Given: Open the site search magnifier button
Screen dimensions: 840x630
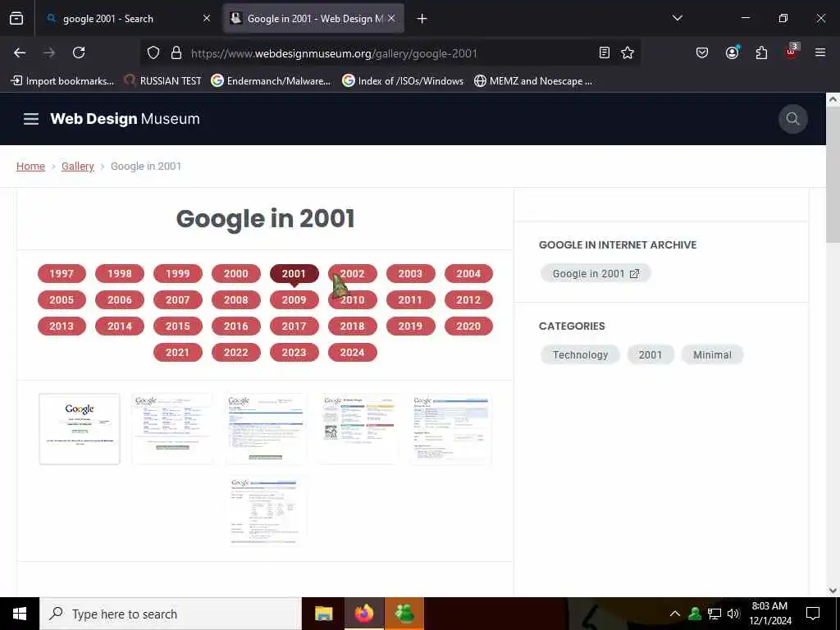Looking at the screenshot, I should pos(793,119).
